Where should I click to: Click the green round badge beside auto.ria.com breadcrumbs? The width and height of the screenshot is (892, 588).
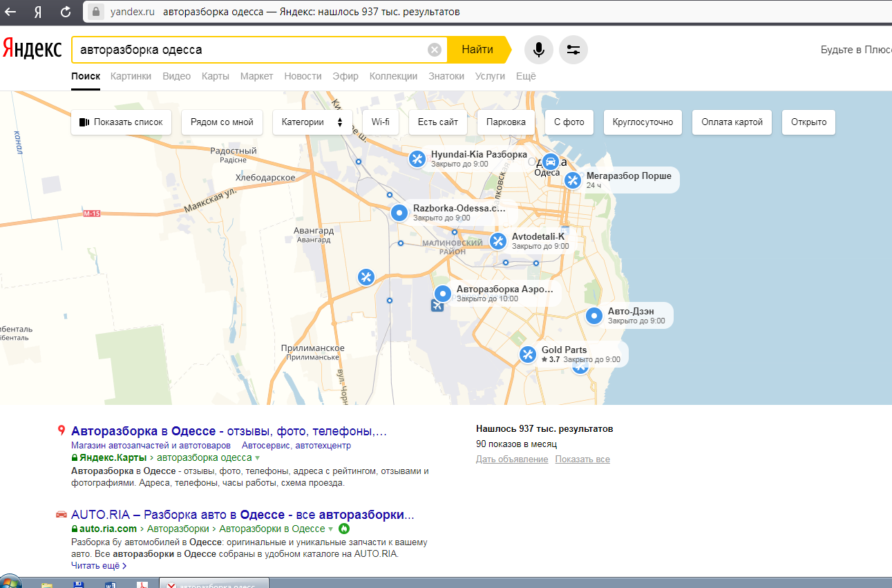click(343, 529)
